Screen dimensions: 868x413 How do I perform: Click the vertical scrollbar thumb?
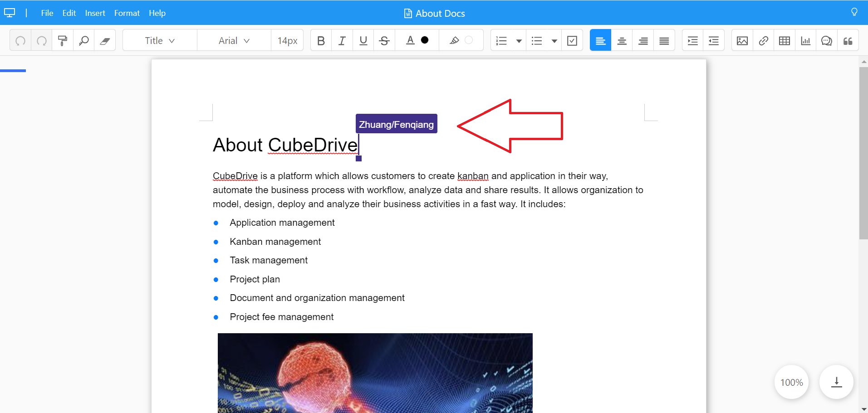[863, 153]
